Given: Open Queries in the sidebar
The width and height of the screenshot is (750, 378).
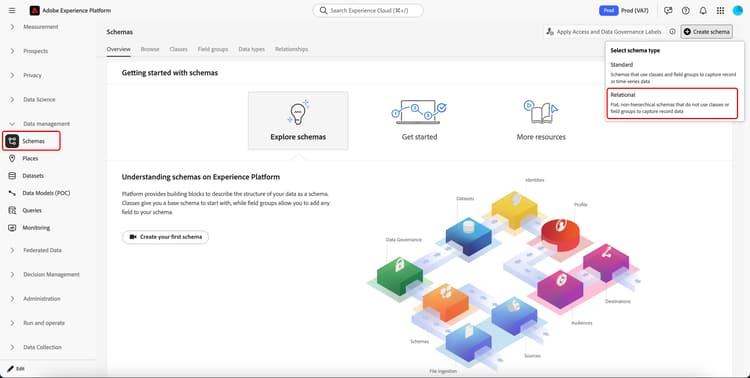Looking at the screenshot, I should pyautogui.click(x=32, y=211).
